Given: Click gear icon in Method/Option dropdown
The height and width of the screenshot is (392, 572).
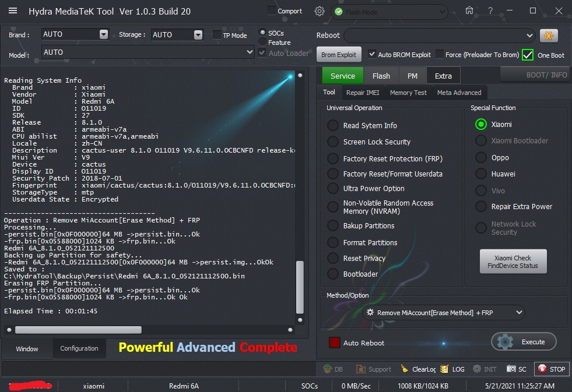Looking at the screenshot, I should [x=370, y=312].
